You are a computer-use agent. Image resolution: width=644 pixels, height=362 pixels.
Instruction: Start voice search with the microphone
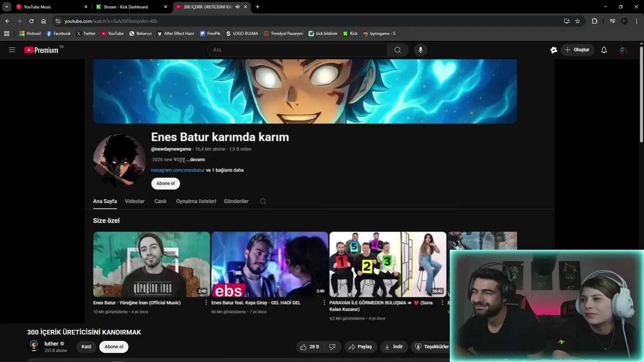[421, 50]
